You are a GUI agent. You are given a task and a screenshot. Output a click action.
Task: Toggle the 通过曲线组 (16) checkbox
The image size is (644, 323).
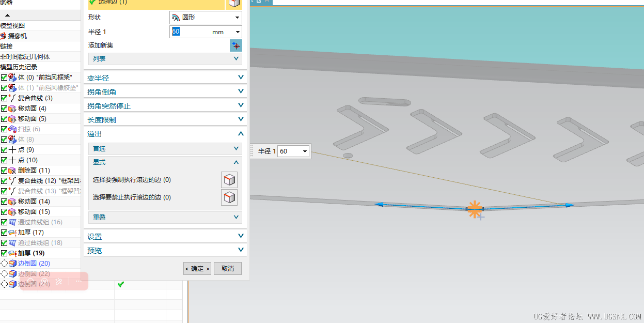coord(4,222)
